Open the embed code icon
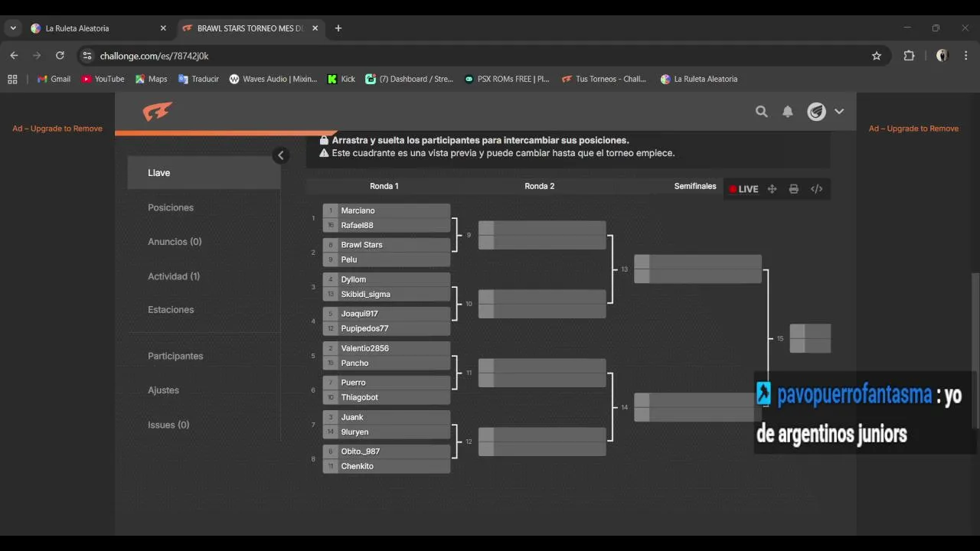Image resolution: width=980 pixels, height=551 pixels. point(817,189)
